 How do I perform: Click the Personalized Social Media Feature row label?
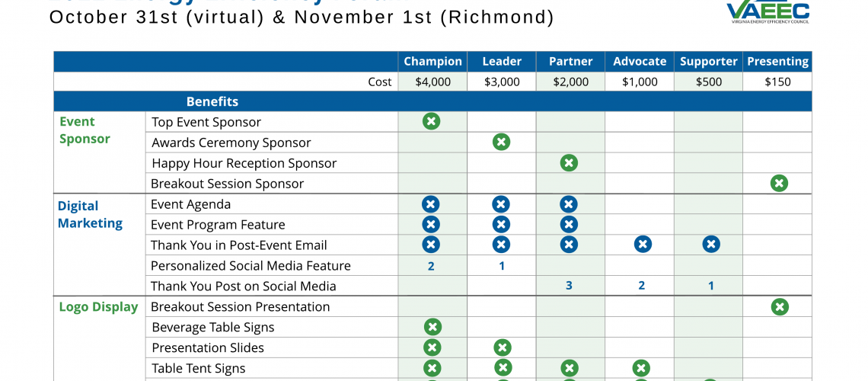[251, 266]
